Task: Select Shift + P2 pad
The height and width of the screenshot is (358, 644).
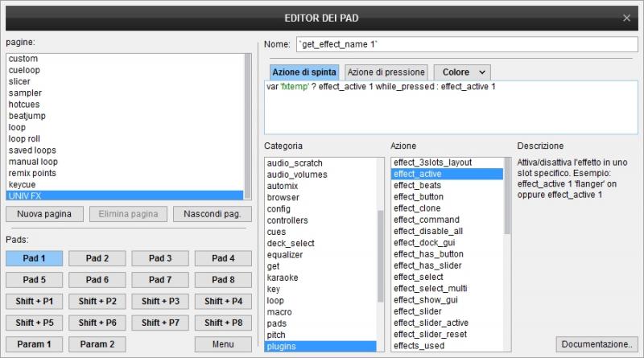Action: tap(97, 301)
